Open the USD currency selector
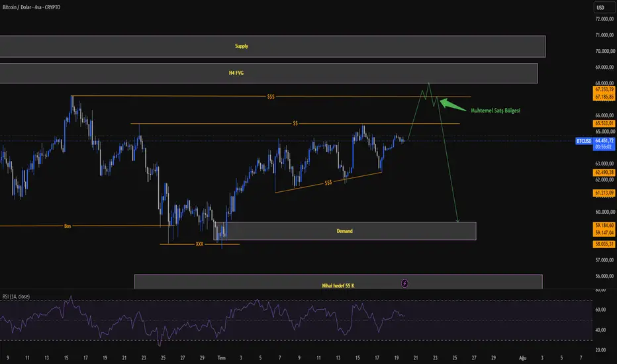This screenshot has width=617, height=364. (x=604, y=7)
